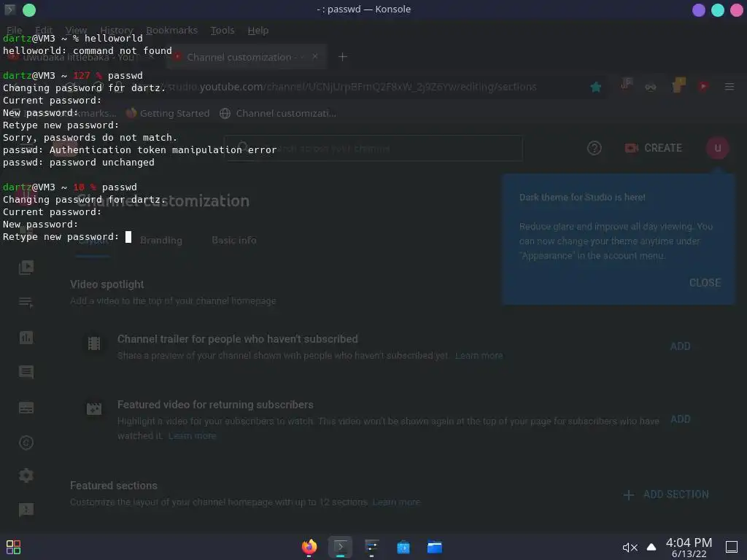Click terminal line 'Sorry, passwords do not match.'
Viewport: 747px width, 560px height.
pos(90,138)
